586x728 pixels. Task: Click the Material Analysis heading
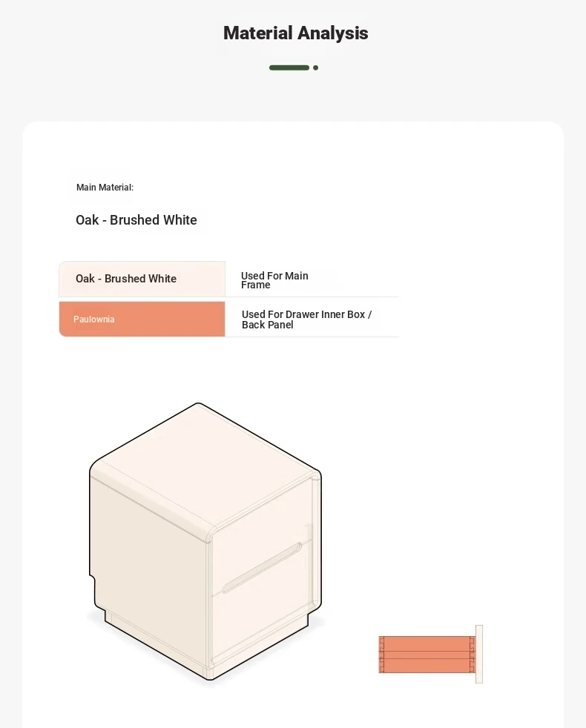point(295,33)
